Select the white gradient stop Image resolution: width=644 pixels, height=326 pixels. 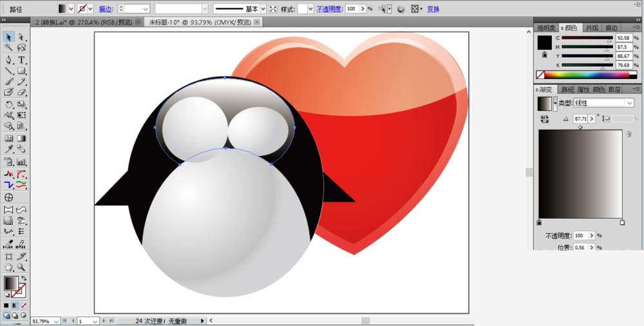(x=622, y=222)
